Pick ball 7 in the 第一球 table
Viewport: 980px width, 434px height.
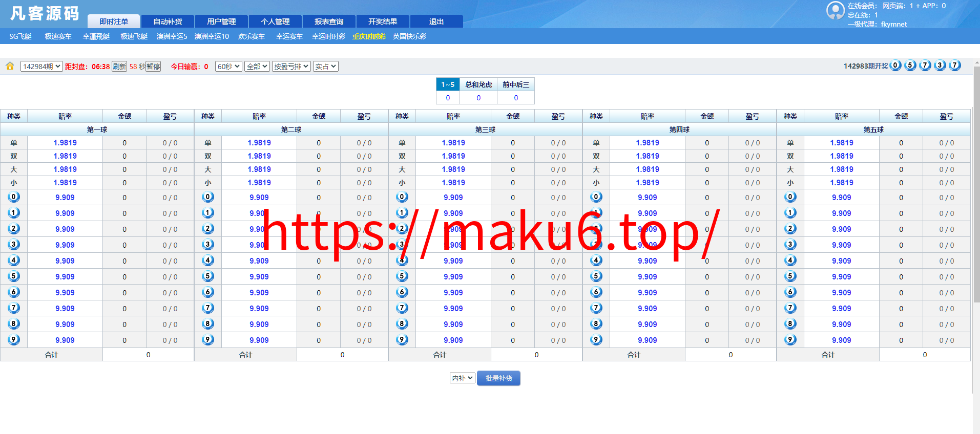pos(14,308)
